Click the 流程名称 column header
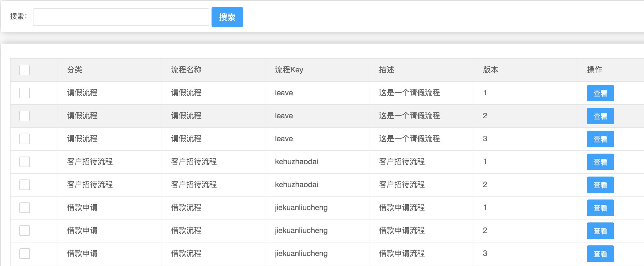The width and height of the screenshot is (644, 266). tap(186, 70)
